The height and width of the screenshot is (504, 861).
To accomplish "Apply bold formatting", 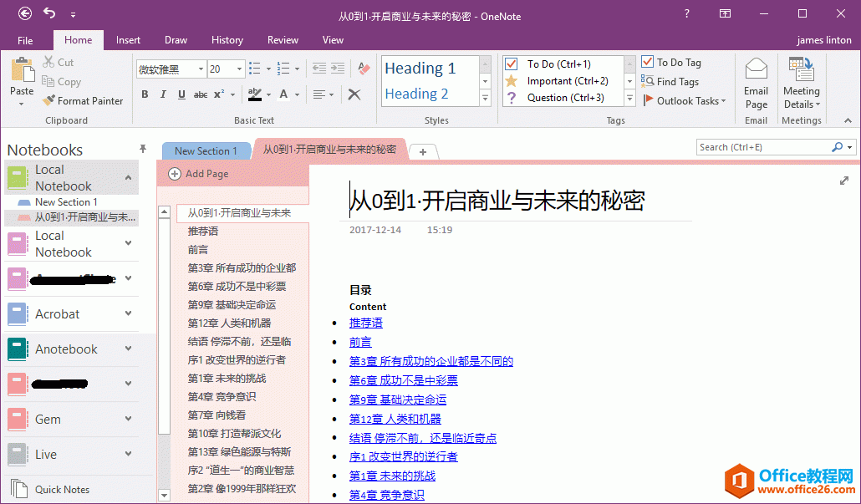I will [x=145, y=94].
